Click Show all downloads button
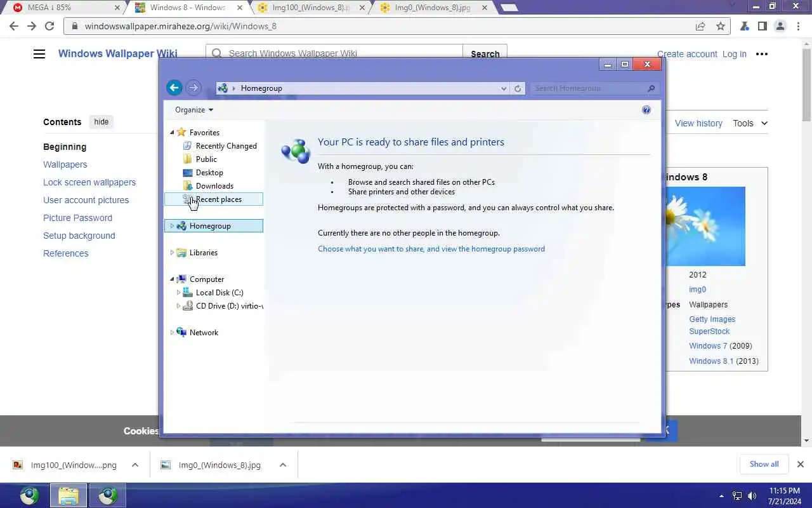Image resolution: width=812 pixels, height=508 pixels. coord(764,464)
